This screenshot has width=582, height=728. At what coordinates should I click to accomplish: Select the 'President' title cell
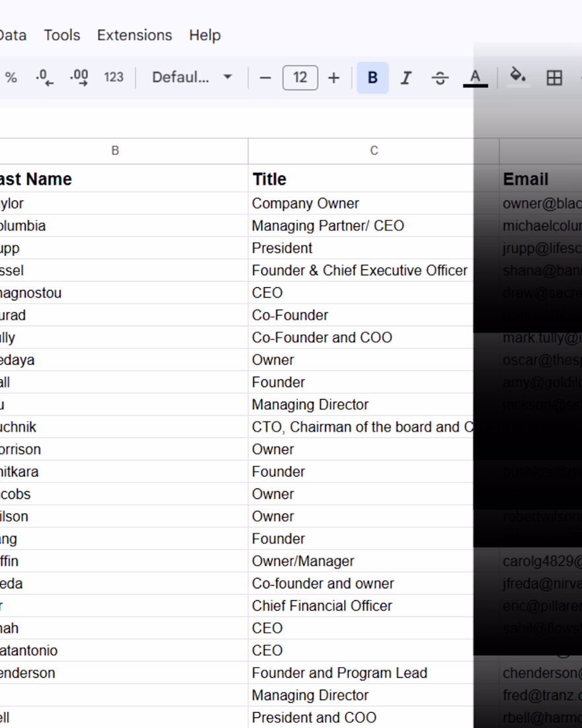click(x=374, y=248)
